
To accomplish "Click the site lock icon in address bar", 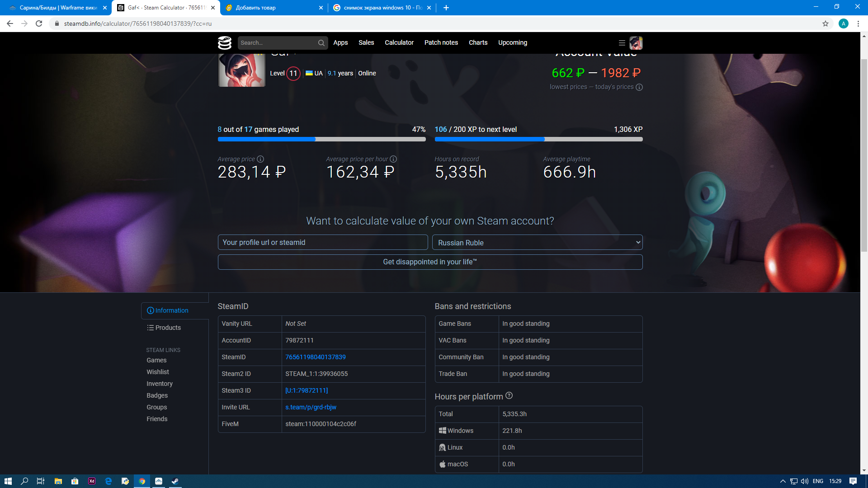I will (x=57, y=23).
